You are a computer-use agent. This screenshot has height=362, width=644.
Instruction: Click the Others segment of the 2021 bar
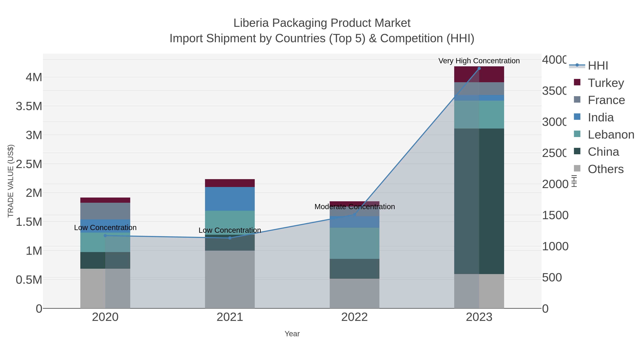pyautogui.click(x=230, y=279)
